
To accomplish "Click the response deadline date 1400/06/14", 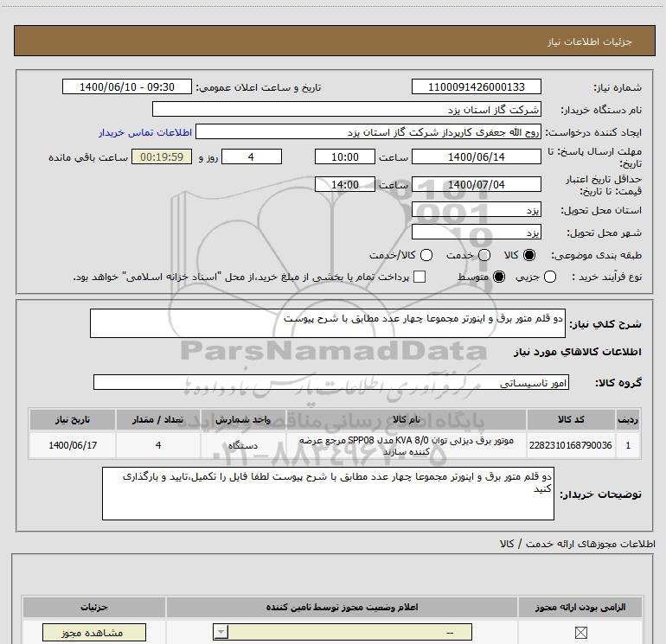I will click(476, 156).
